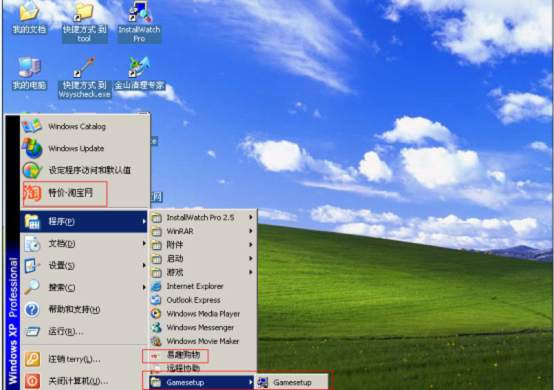Image resolution: width=554 pixels, height=390 pixels.
Task: Choose 关闭计算机(U)... menu entry
Action: pyautogui.click(x=84, y=381)
